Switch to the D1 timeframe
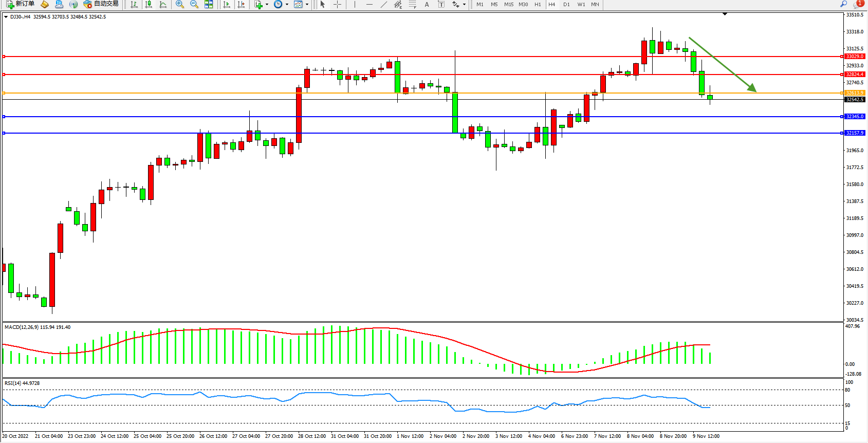This screenshot has height=443, width=868. [x=566, y=5]
